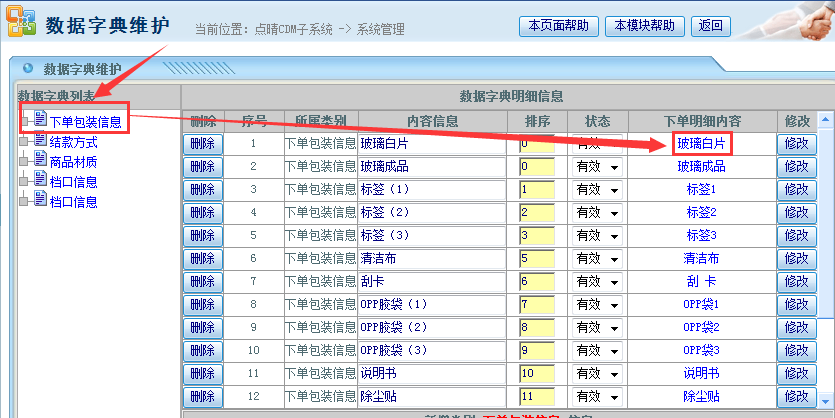Open status dropdown for row 4 标签（2）
835x418 pixels.
point(597,213)
